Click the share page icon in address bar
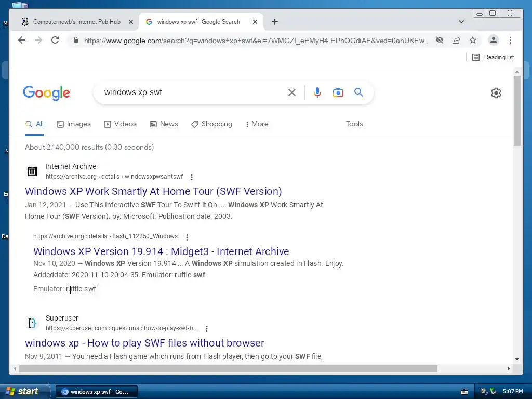532x399 pixels. pyautogui.click(x=456, y=41)
